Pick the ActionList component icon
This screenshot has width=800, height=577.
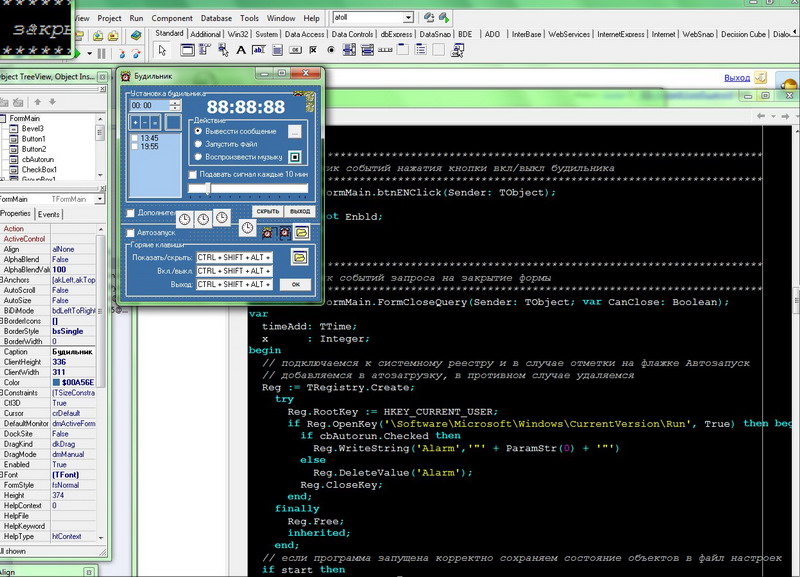coord(457,50)
